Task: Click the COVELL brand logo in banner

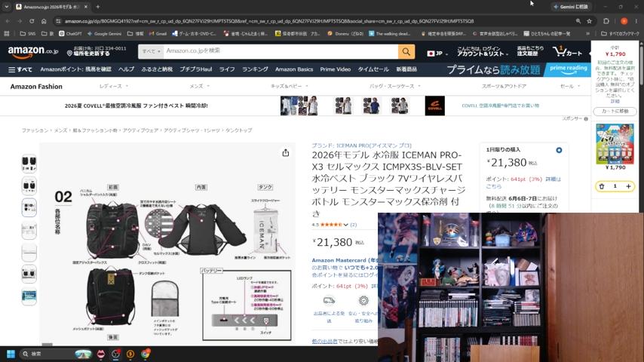Action: point(434,106)
